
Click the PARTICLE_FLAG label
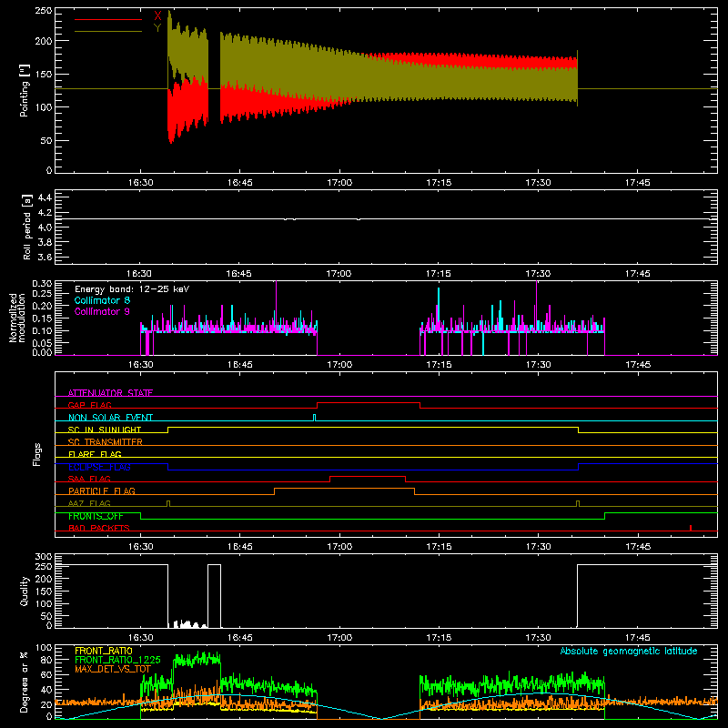[102, 490]
